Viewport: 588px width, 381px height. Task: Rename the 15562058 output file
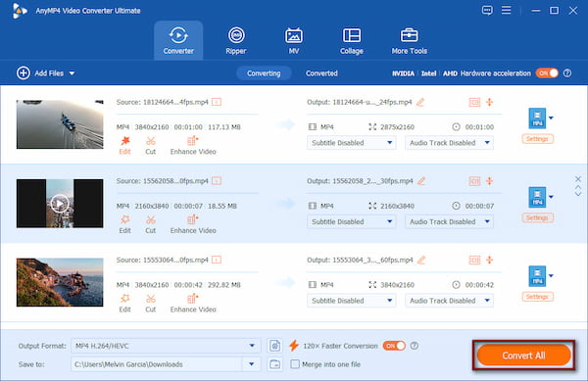click(421, 181)
